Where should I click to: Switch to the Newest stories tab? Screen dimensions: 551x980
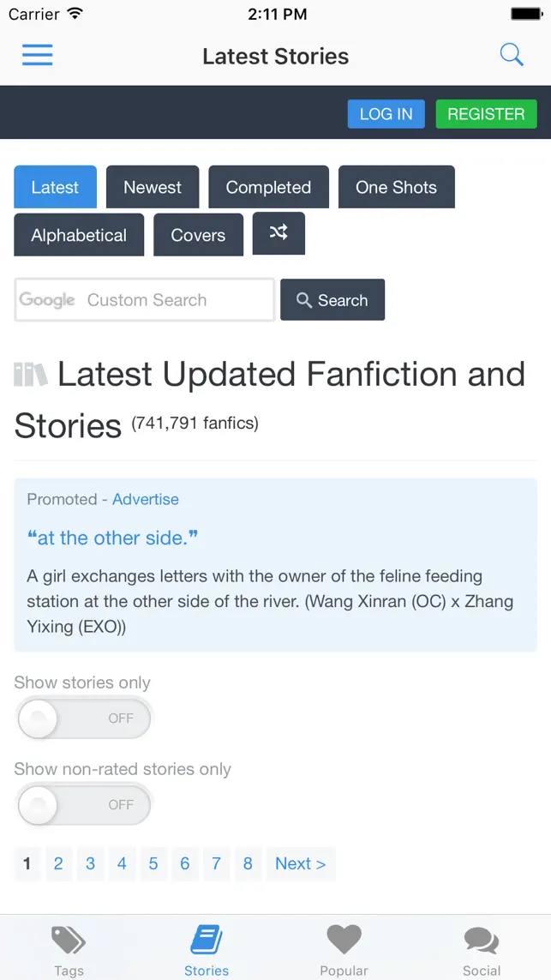[x=153, y=187]
